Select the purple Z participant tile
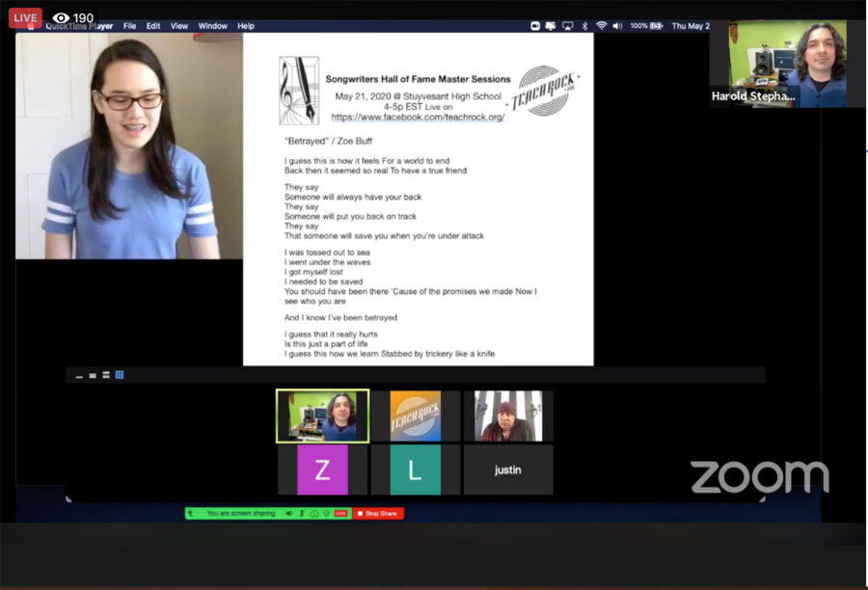Screen dimensions: 868x590 click(x=322, y=469)
